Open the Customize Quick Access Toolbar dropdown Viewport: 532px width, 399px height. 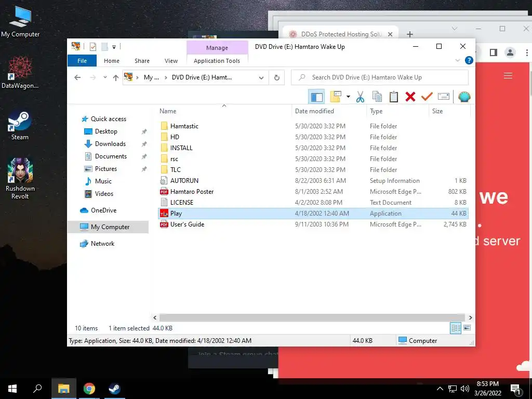coord(114,47)
